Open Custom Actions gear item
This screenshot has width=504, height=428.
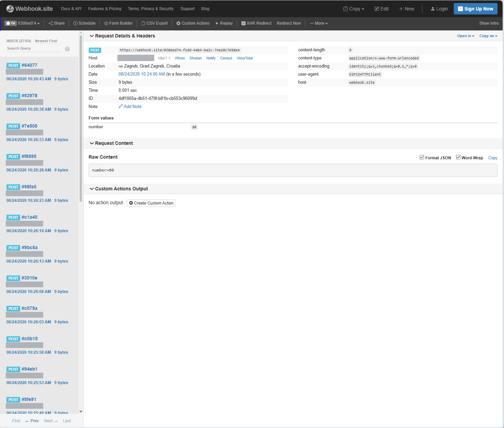click(x=193, y=23)
